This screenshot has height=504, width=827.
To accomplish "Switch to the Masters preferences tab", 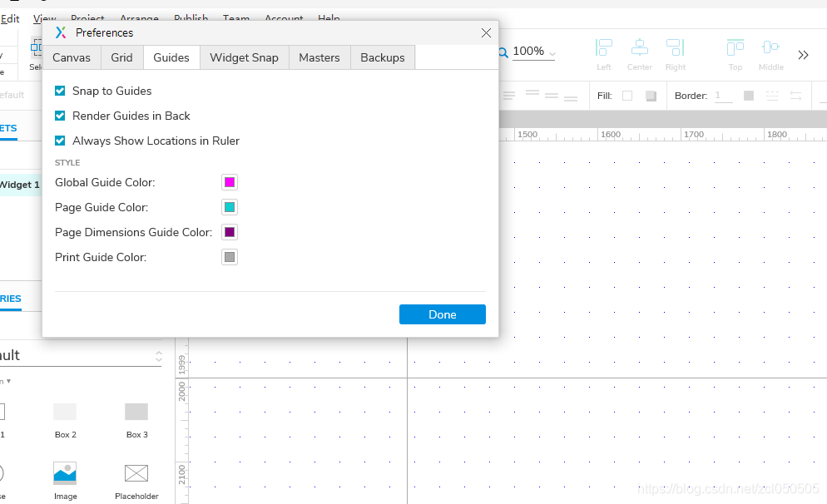I will pyautogui.click(x=319, y=57).
